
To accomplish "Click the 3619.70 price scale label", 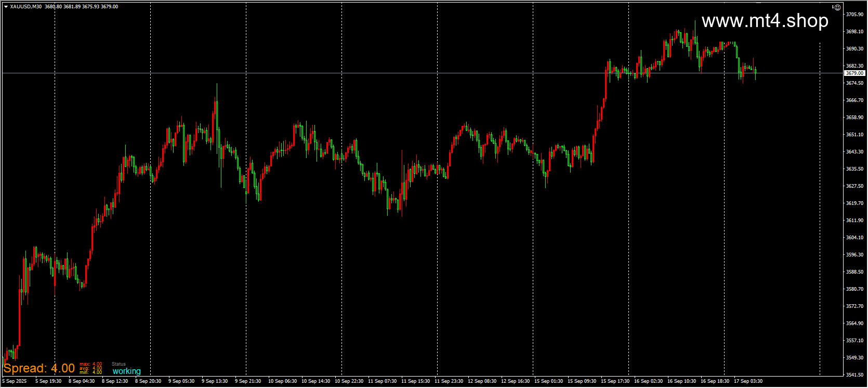I will [x=854, y=203].
